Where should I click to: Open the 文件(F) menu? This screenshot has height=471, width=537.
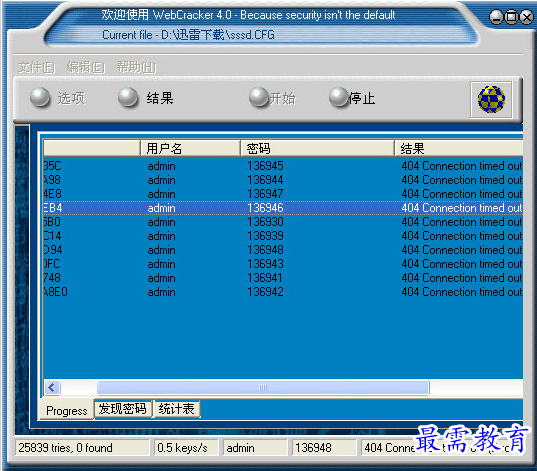click(x=37, y=67)
